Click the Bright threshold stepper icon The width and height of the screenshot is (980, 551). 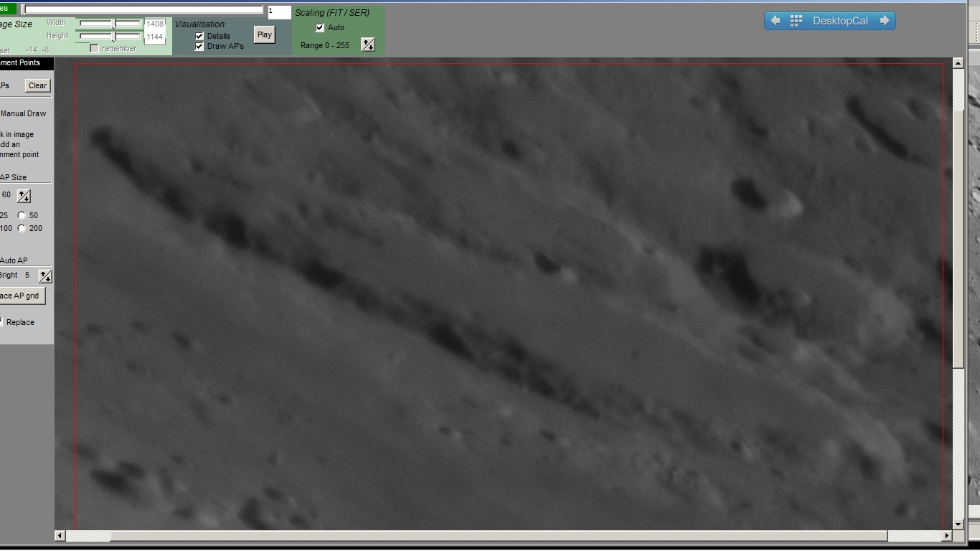tap(45, 275)
